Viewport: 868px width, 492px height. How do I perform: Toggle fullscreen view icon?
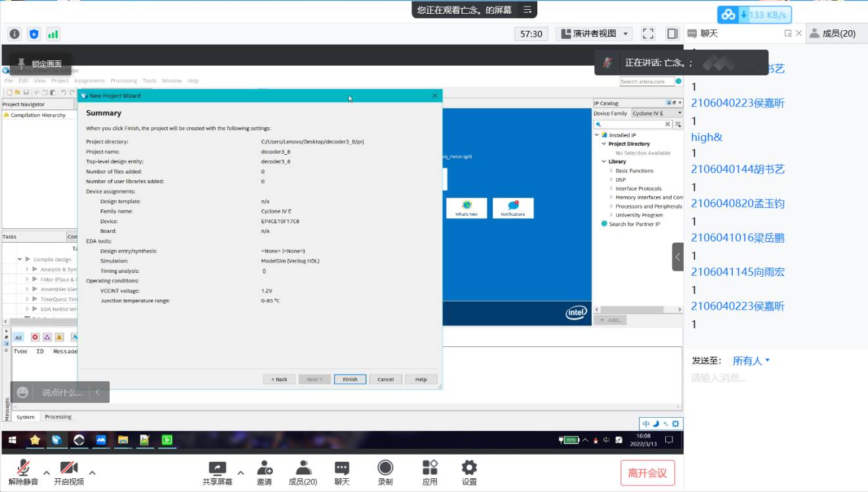648,33
